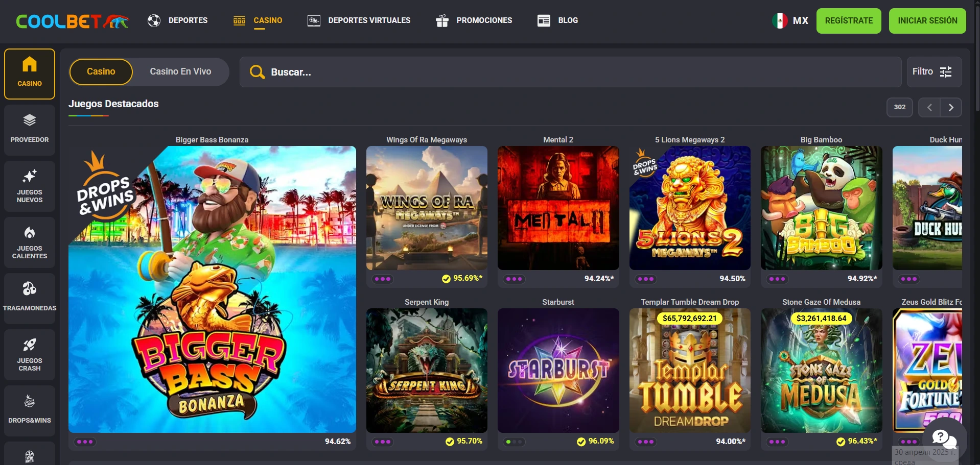Click the search magnifier icon
Image resolution: width=980 pixels, height=465 pixels.
click(257, 72)
